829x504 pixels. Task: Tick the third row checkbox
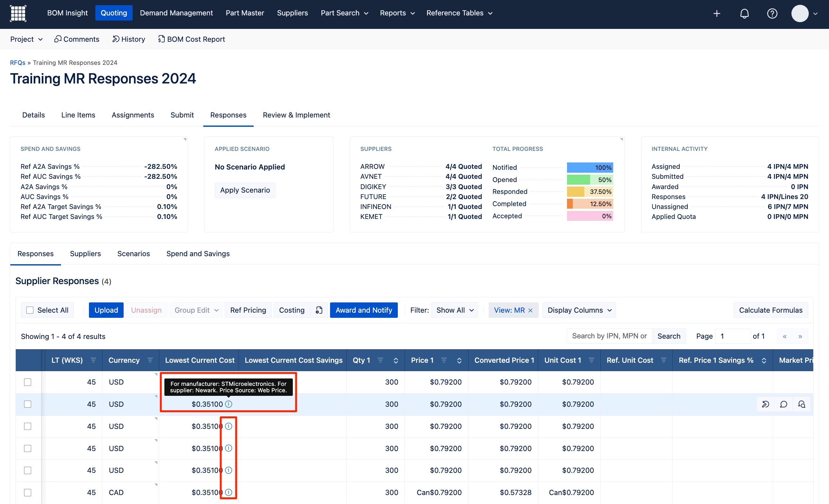point(28,426)
